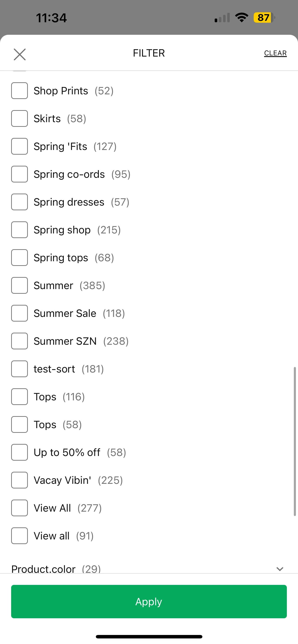Tap the battery indicator in the status bar
298x644 pixels.
coord(264,18)
